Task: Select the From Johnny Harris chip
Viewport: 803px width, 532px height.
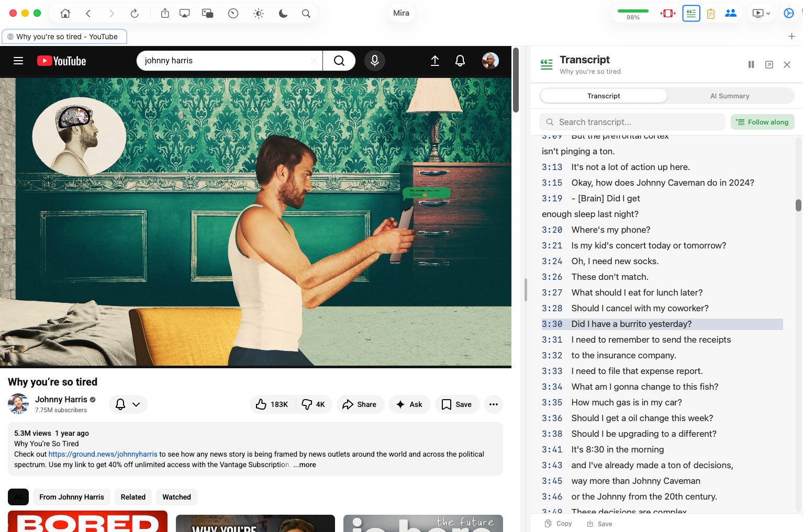Action: [x=72, y=497]
